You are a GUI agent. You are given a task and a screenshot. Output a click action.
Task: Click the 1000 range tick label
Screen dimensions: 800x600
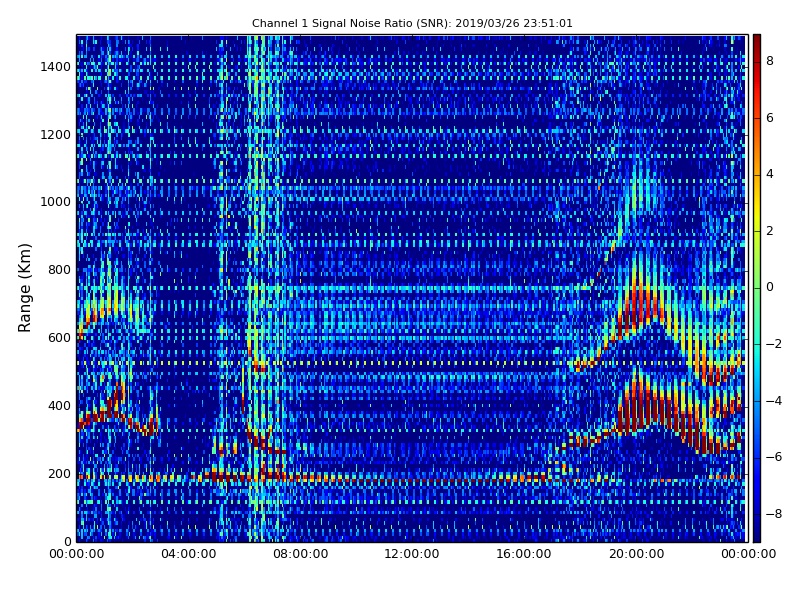tap(56, 202)
